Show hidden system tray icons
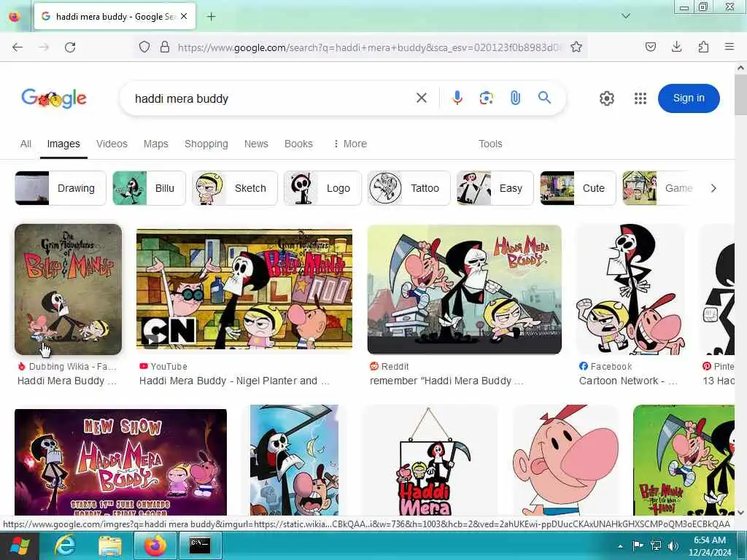This screenshot has height=560, width=747. [620, 546]
